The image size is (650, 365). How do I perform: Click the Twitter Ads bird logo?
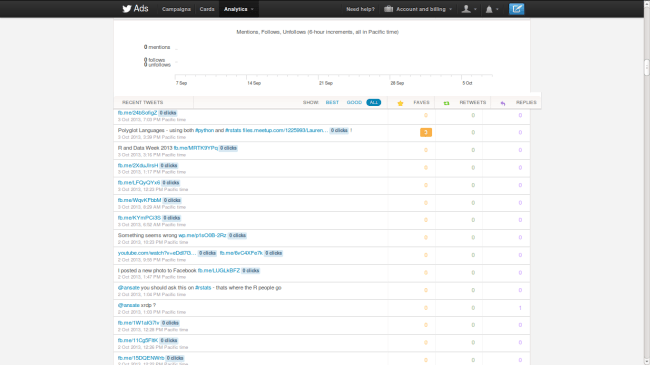tap(127, 9)
